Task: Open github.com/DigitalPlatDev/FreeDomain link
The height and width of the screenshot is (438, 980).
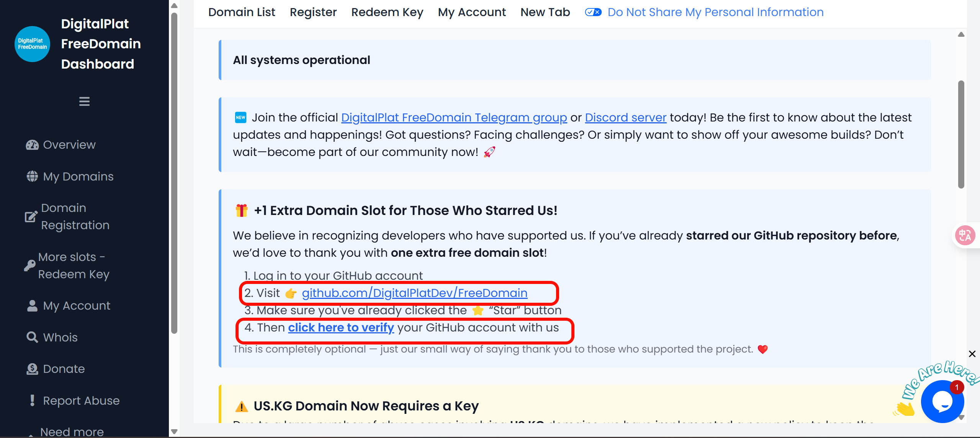Action: point(414,293)
